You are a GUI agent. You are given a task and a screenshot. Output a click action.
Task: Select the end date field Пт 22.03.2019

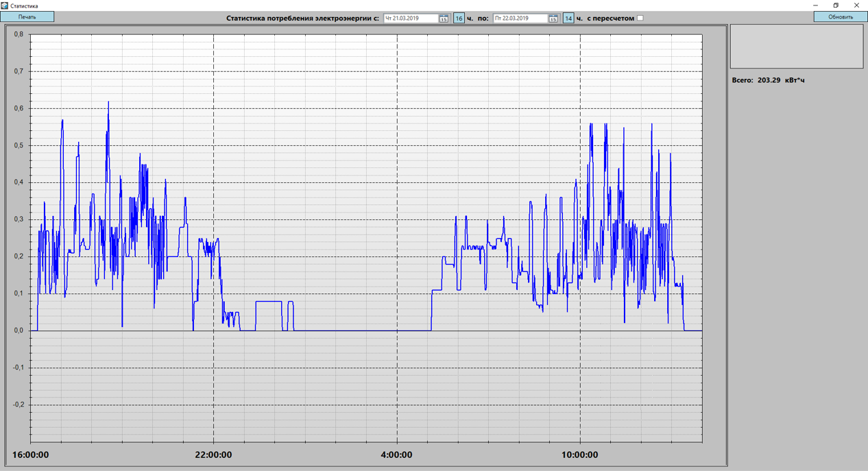tap(520, 19)
